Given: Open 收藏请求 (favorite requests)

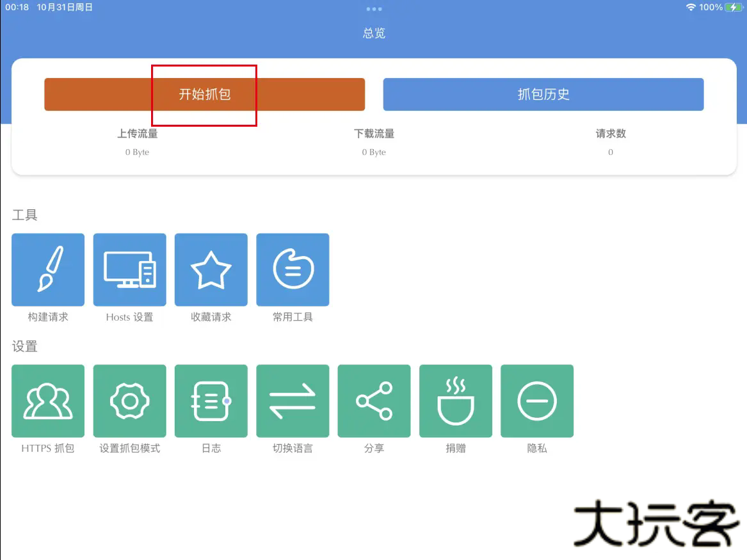Looking at the screenshot, I should 211,269.
